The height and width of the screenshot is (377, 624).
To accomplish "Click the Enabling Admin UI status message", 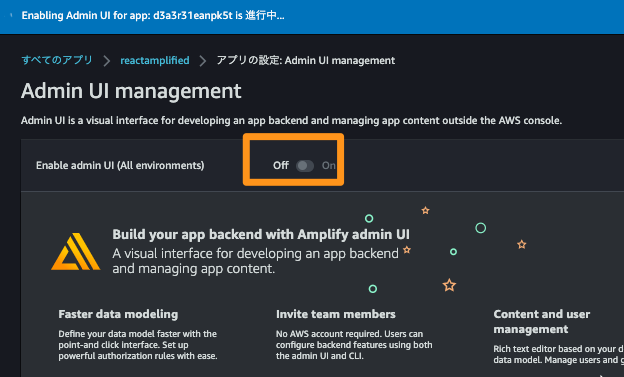I will tap(153, 16).
